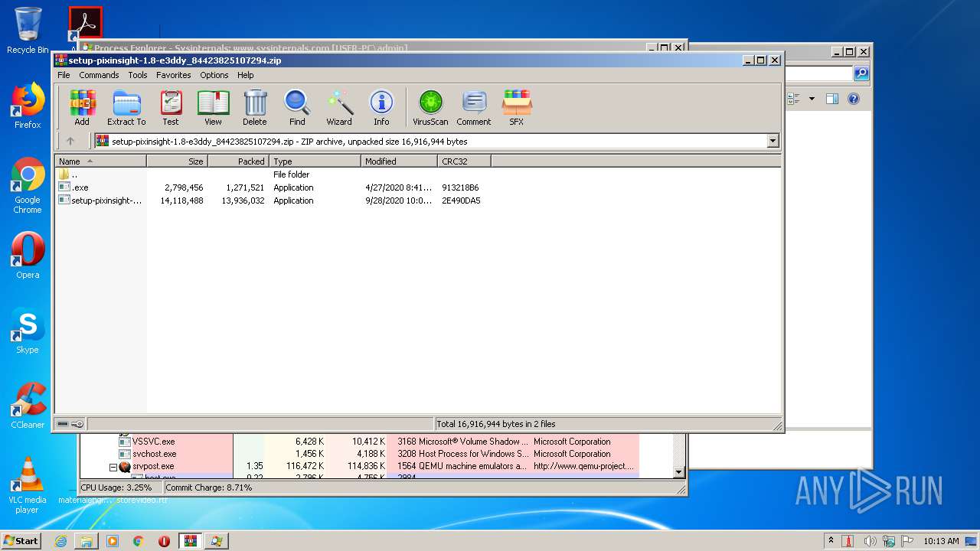Sort files by Name column

100,161
